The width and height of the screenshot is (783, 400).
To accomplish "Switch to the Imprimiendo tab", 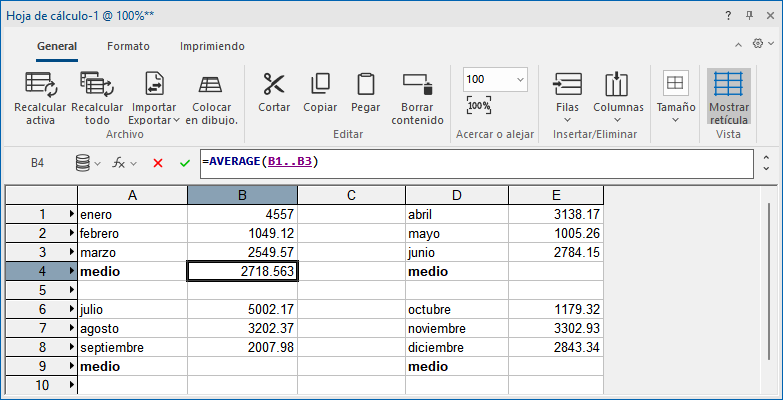I will click(x=212, y=46).
